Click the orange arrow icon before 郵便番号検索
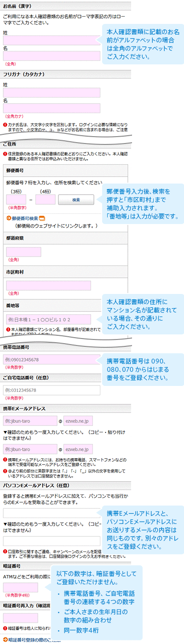The width and height of the screenshot is (184, 644). pyautogui.click(x=9, y=218)
